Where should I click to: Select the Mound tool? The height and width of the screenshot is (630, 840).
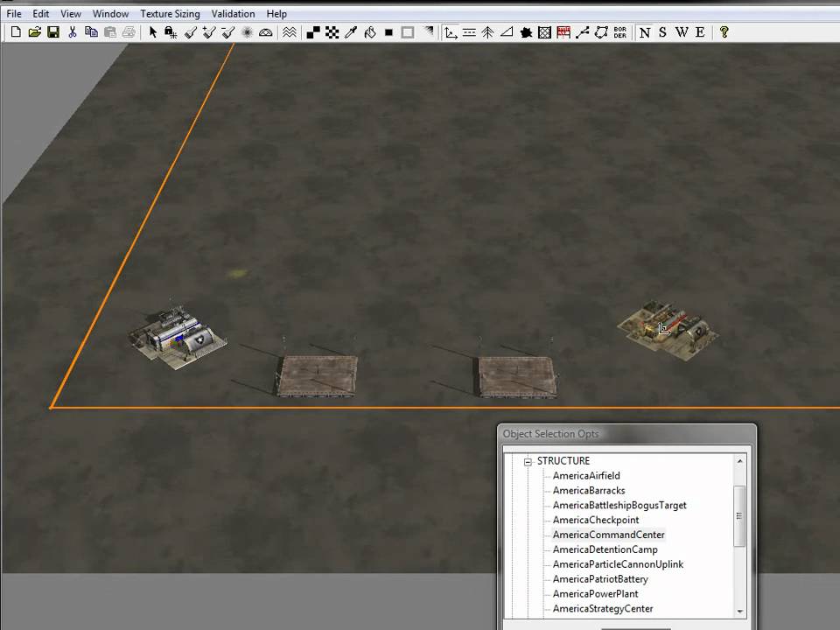tap(266, 32)
